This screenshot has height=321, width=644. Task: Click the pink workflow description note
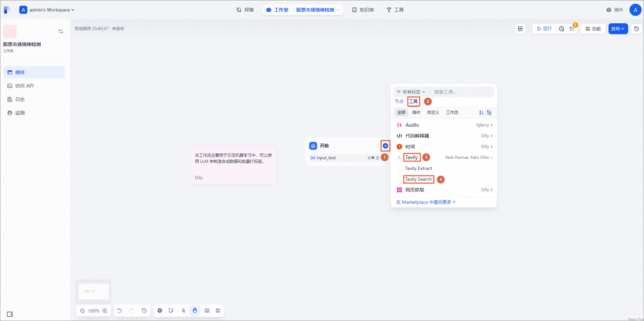point(233,165)
